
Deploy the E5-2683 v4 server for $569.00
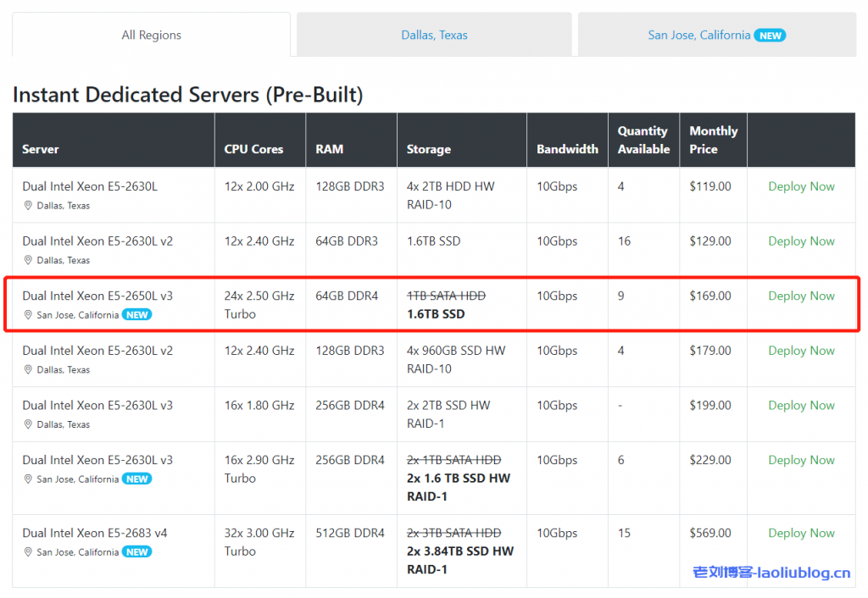pos(801,533)
